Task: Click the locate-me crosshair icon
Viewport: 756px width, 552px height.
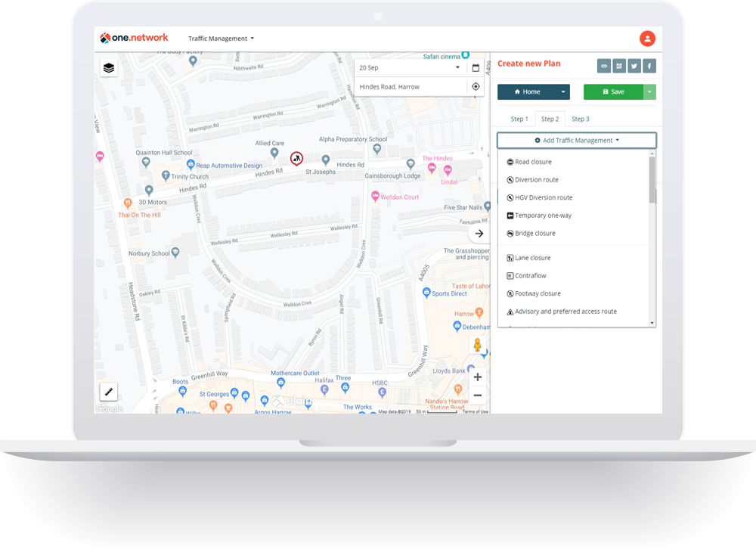Action: point(476,87)
